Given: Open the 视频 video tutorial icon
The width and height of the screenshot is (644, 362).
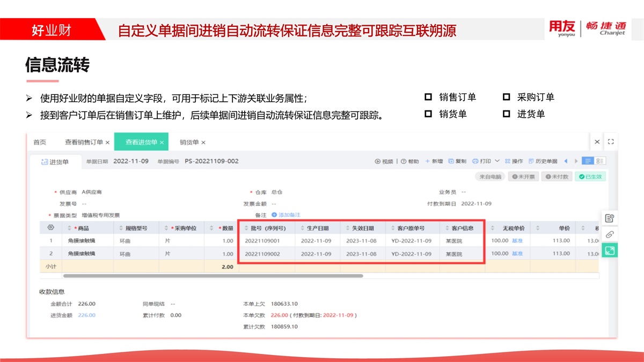Looking at the screenshot, I should click(x=377, y=161).
